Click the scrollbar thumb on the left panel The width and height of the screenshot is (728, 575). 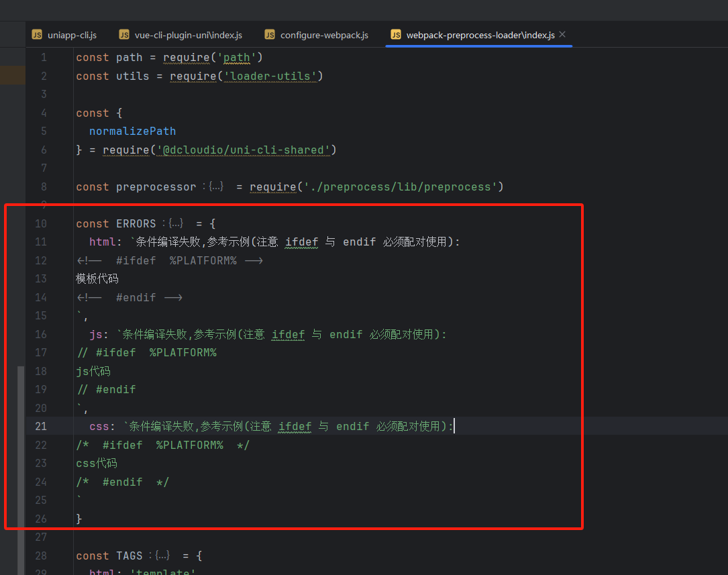21,470
